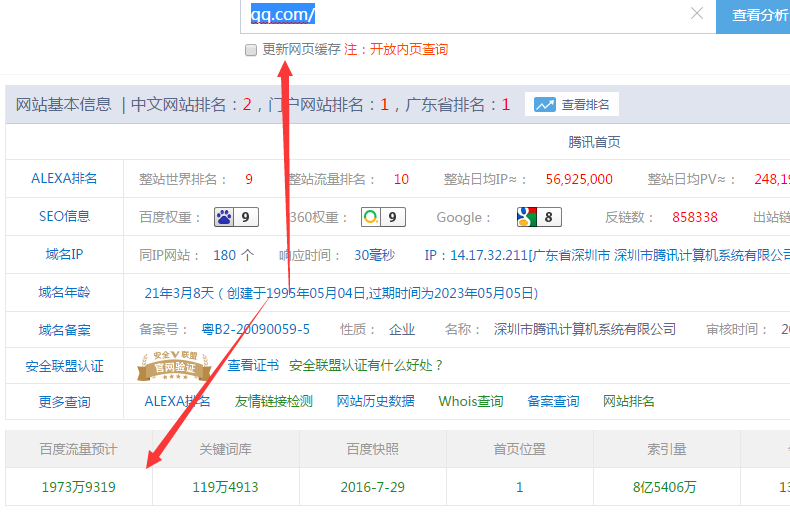Click the 首页位置 column header
The image size is (790, 514).
point(519,449)
